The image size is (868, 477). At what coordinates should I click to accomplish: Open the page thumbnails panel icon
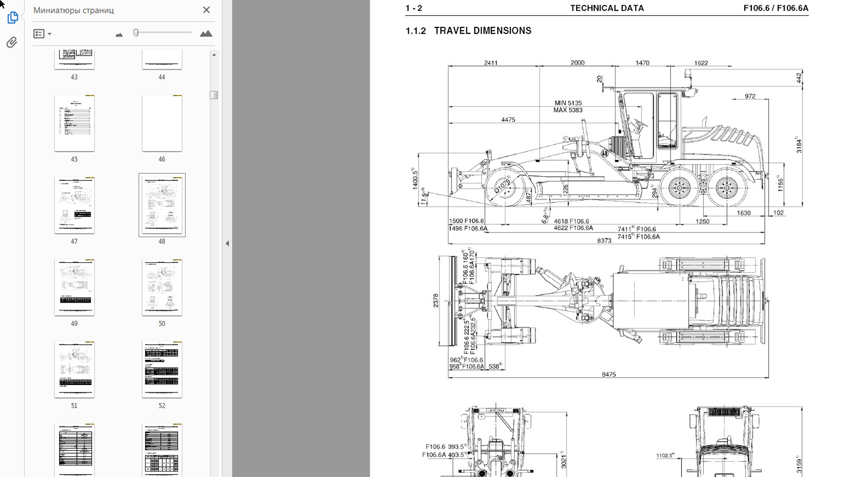12,17
